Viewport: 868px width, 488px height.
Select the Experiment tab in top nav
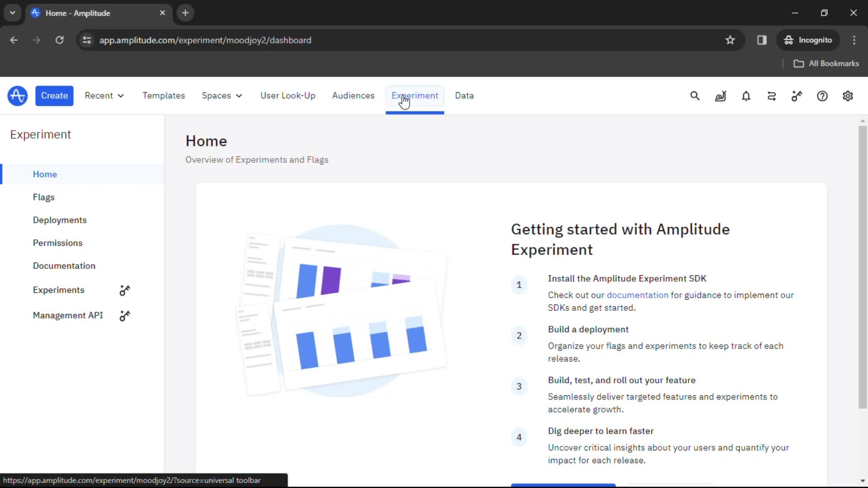(x=415, y=95)
